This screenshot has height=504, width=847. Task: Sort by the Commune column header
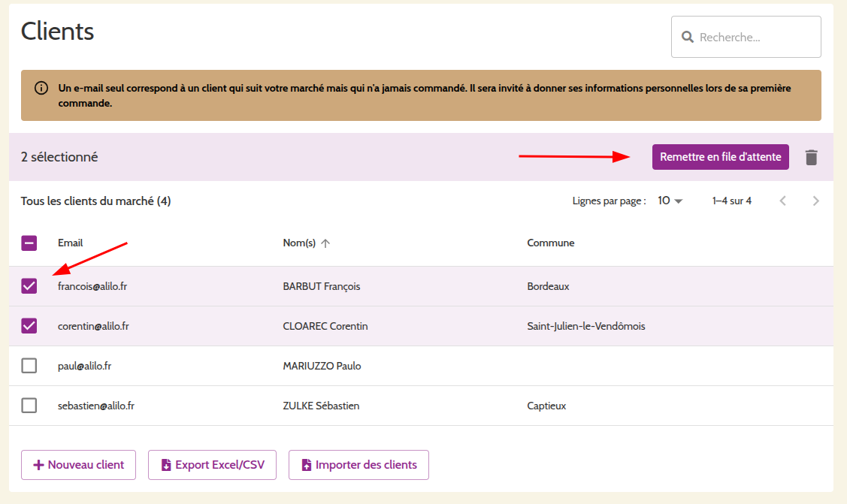tap(550, 243)
